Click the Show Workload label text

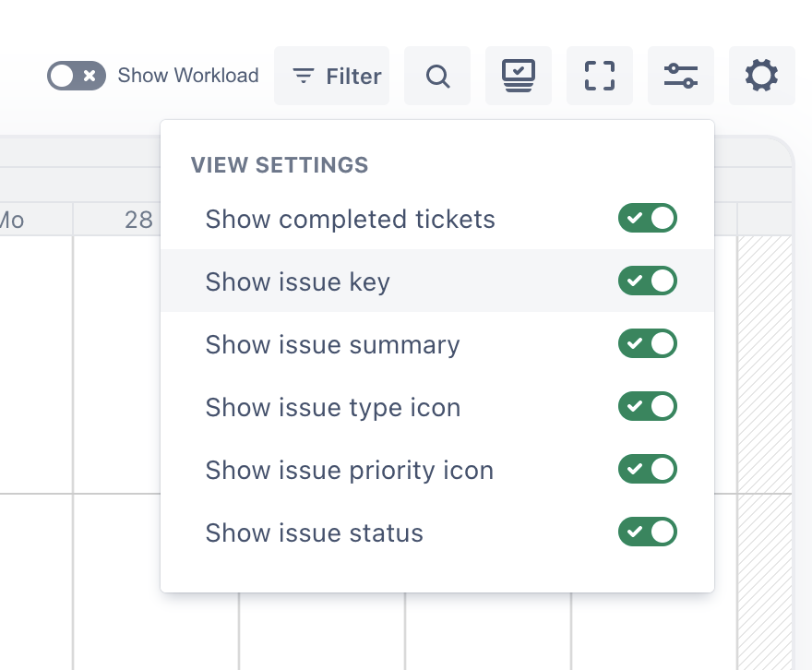coord(188,76)
